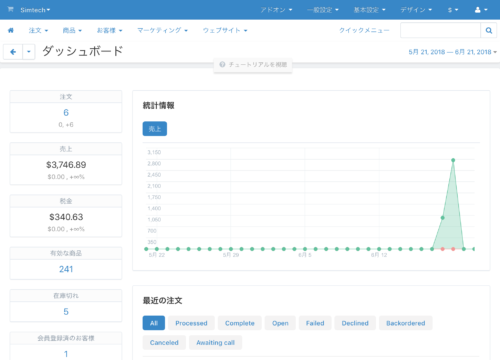The image size is (500, 360).
Task: Filter recent orders by Declined
Action: (x=355, y=323)
